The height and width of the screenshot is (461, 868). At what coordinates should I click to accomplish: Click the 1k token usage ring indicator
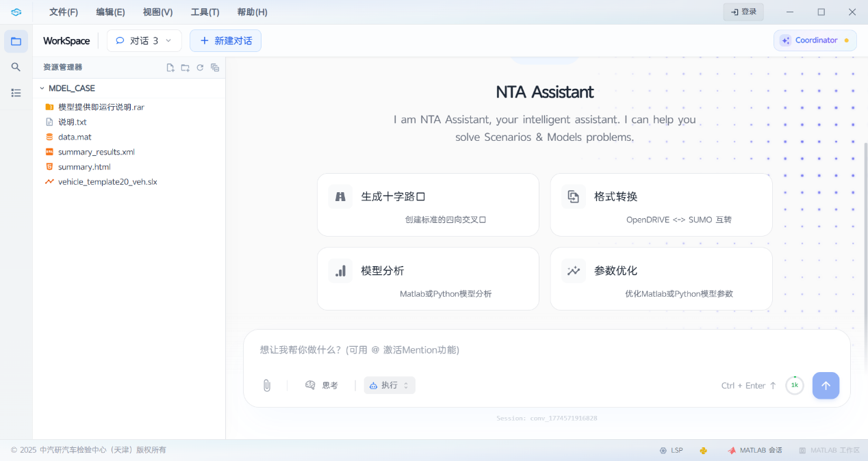(x=794, y=385)
